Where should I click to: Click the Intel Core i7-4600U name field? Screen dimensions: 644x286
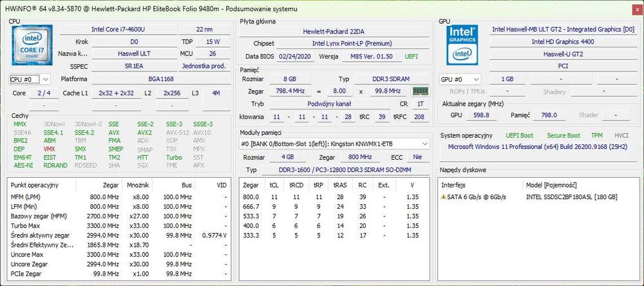point(118,30)
